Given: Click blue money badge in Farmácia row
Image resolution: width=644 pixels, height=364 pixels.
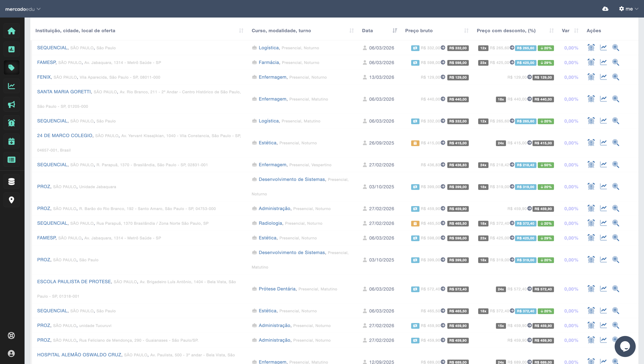Looking at the screenshot, I should click(415, 63).
